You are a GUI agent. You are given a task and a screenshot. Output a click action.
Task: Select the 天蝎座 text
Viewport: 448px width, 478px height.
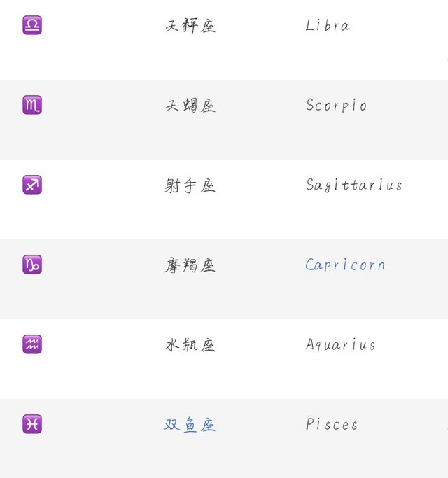[x=190, y=106]
